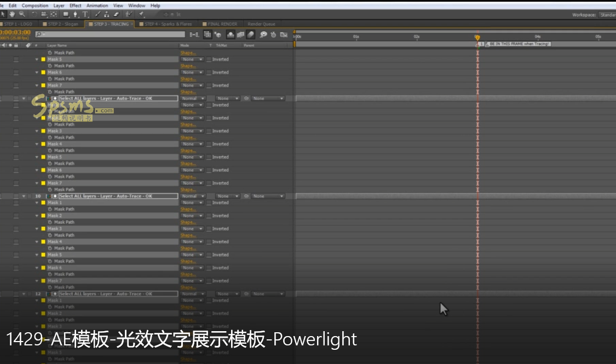616x364 pixels.
Task: Close the STEP 3 - TRACING tab
Action: tap(132, 24)
